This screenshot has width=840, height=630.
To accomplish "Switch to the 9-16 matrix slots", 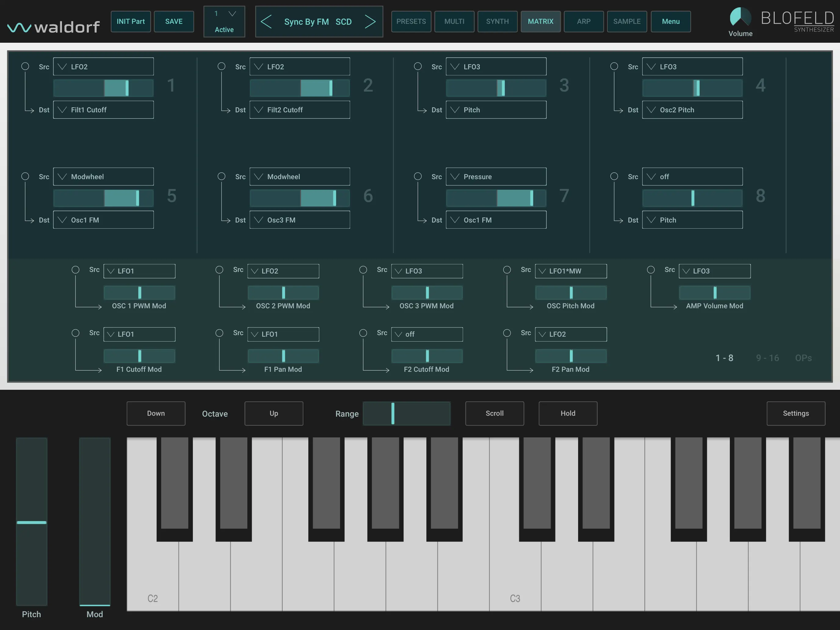I will (x=767, y=357).
